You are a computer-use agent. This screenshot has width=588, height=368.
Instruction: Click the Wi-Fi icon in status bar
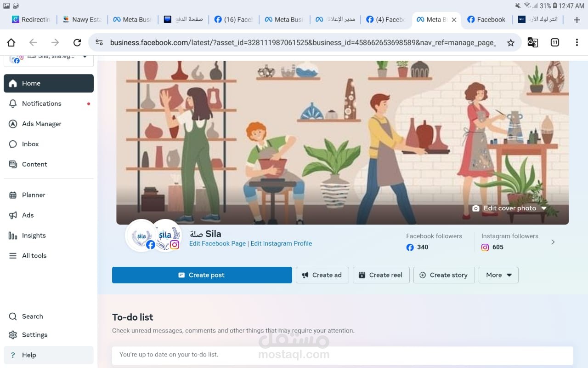[x=527, y=6]
